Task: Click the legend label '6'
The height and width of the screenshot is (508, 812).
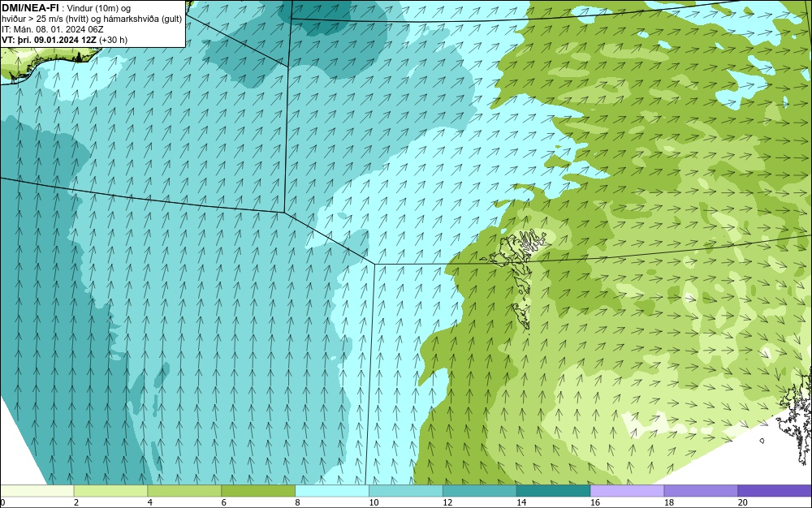Action: point(224,502)
